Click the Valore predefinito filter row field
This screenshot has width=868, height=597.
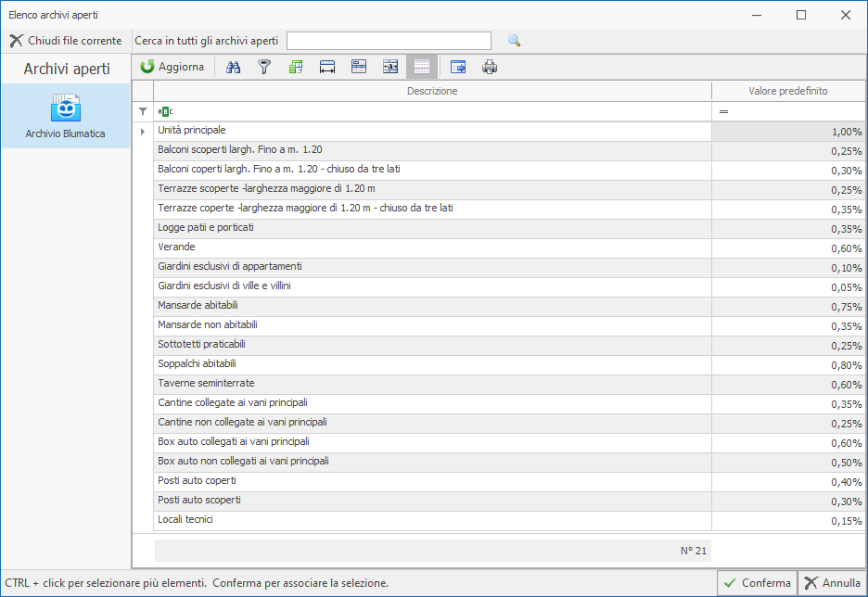pyautogui.click(x=788, y=112)
